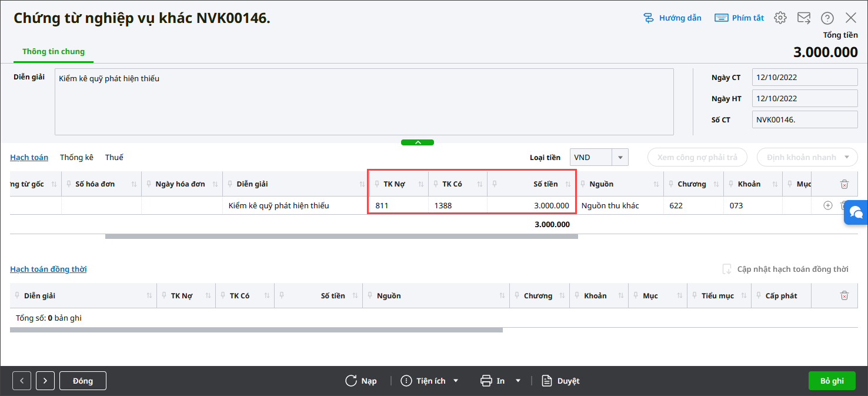Select Số tiền cell 3.000.000
The width and height of the screenshot is (868, 396).
pos(531,205)
